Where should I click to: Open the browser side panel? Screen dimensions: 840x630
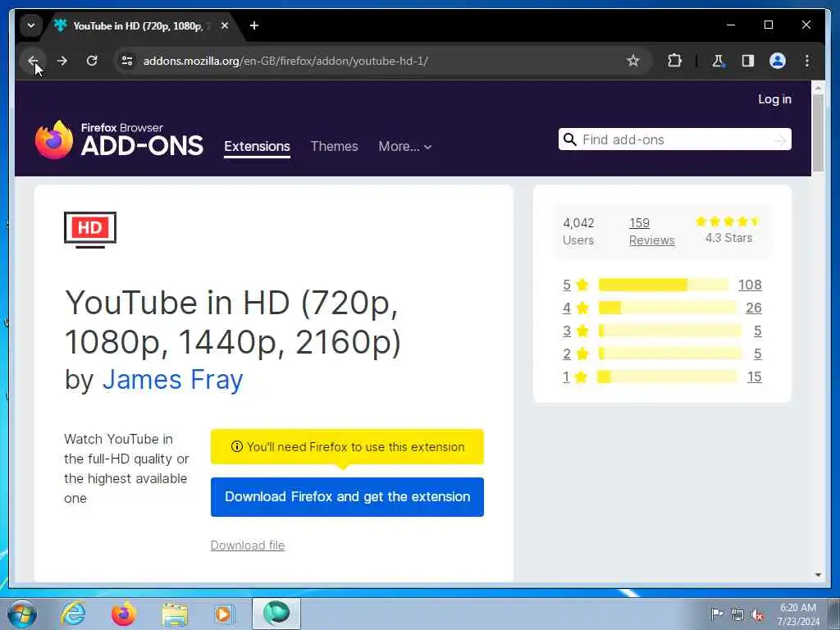(x=748, y=61)
